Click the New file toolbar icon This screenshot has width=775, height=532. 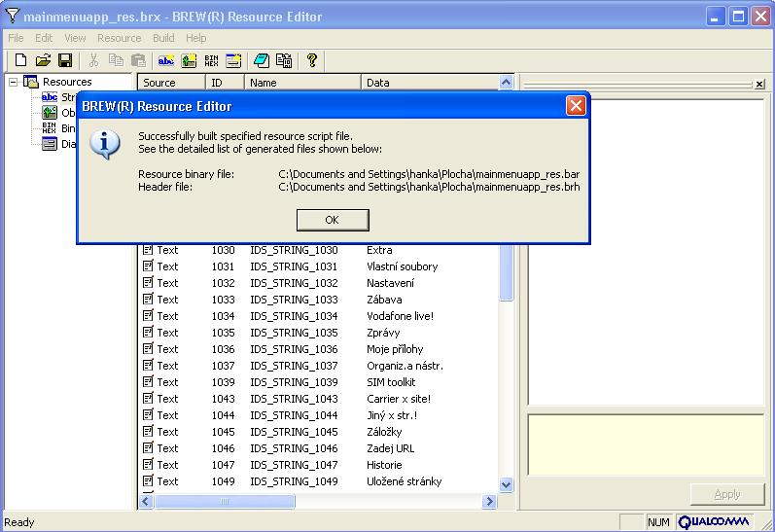[20, 60]
